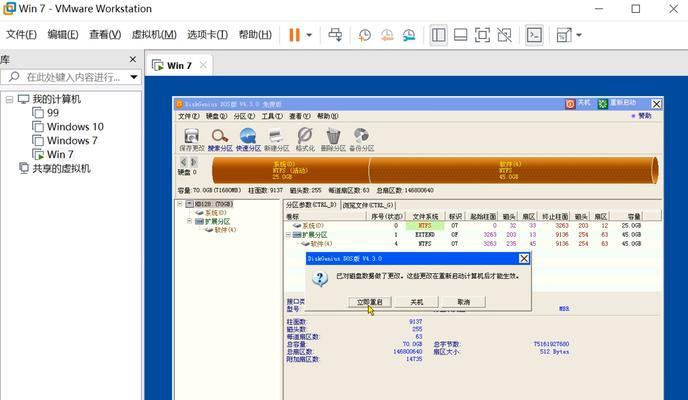Click DiskGenius 备份分区 icon

[362, 139]
